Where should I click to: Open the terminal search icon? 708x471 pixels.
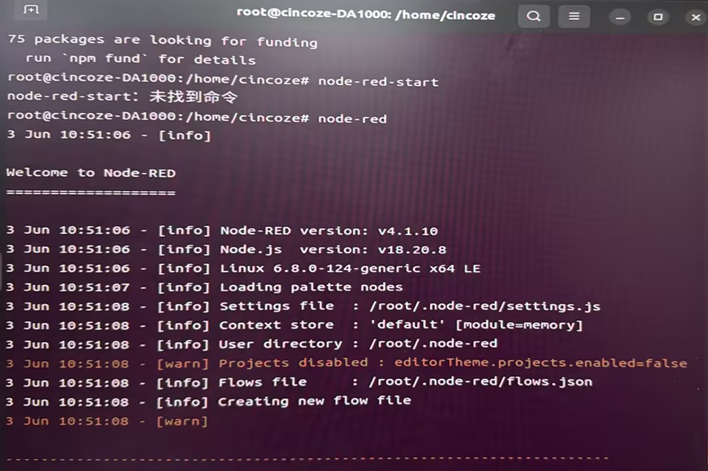pyautogui.click(x=533, y=17)
